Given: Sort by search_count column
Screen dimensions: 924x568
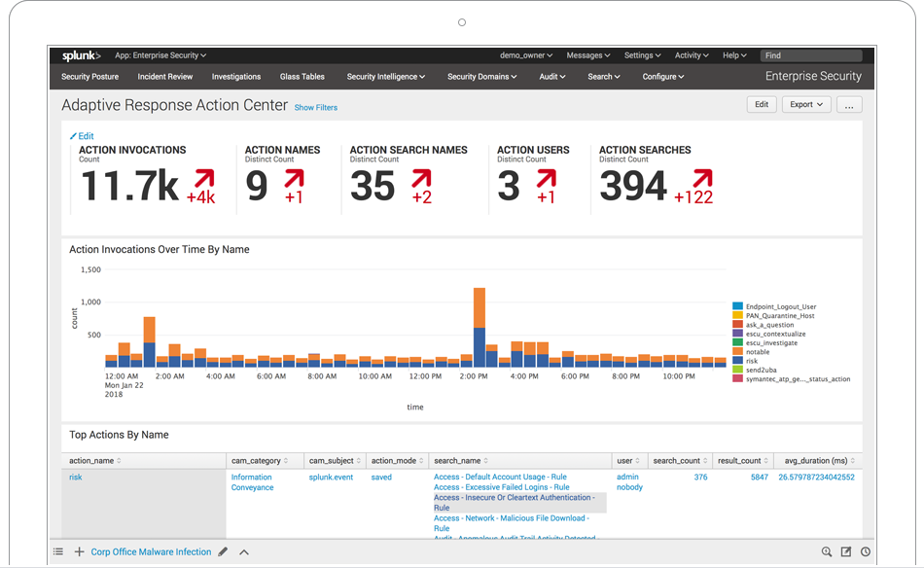Looking at the screenshot, I should [680, 461].
